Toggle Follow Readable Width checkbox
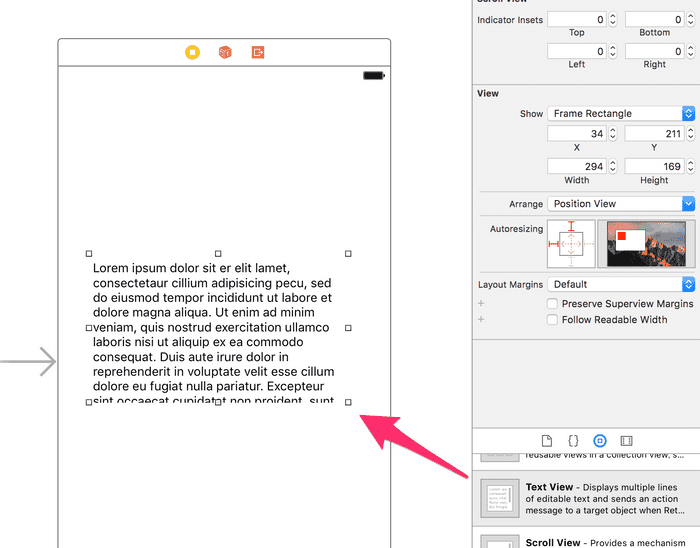This screenshot has height=548, width=700. tap(552, 320)
